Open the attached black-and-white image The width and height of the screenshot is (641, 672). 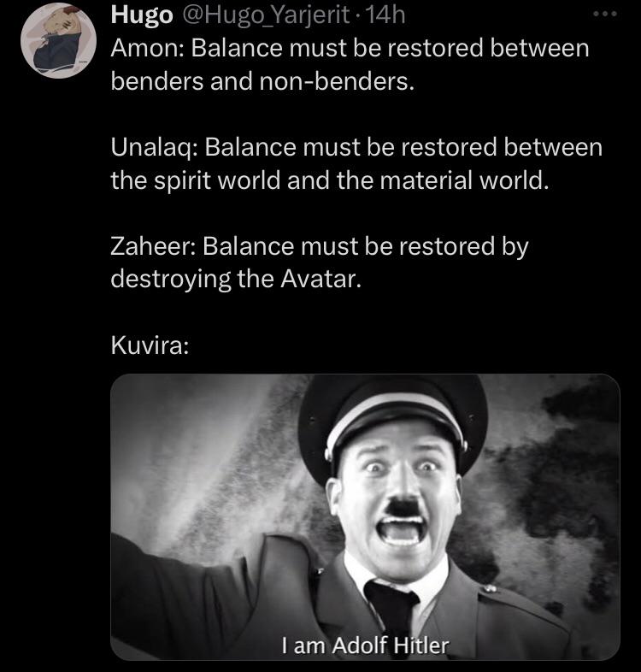365,517
